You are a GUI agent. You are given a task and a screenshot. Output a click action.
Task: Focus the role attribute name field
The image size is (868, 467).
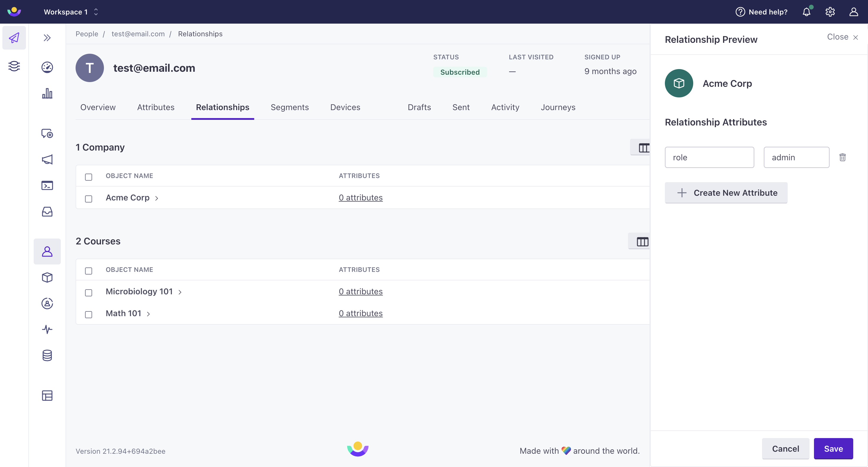[709, 157]
